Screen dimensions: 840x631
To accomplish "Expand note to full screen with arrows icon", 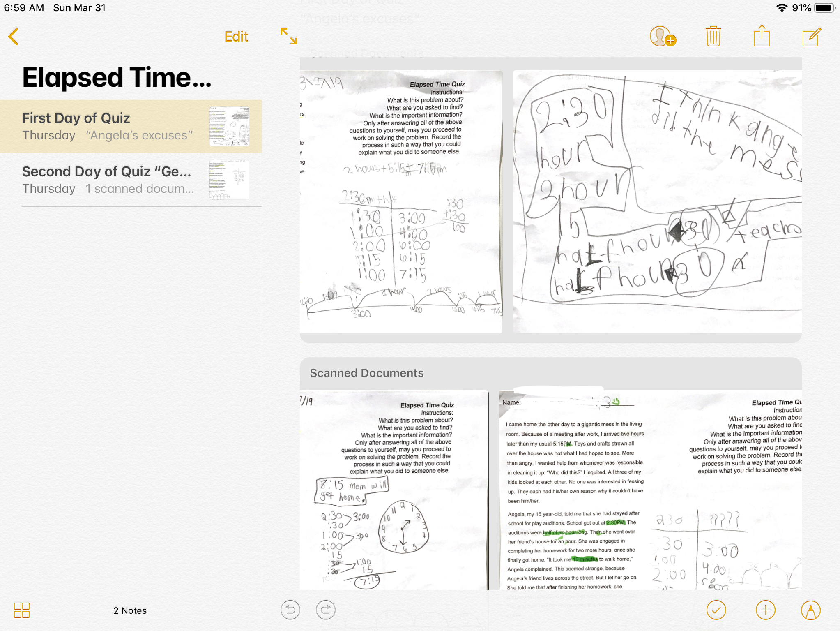I will [x=288, y=36].
